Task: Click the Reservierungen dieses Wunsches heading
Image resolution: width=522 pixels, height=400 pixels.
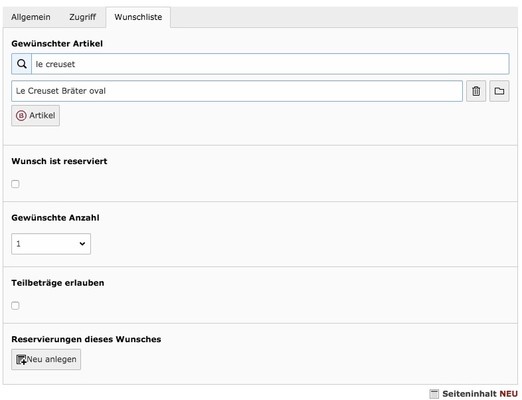Action: pyautogui.click(x=86, y=339)
